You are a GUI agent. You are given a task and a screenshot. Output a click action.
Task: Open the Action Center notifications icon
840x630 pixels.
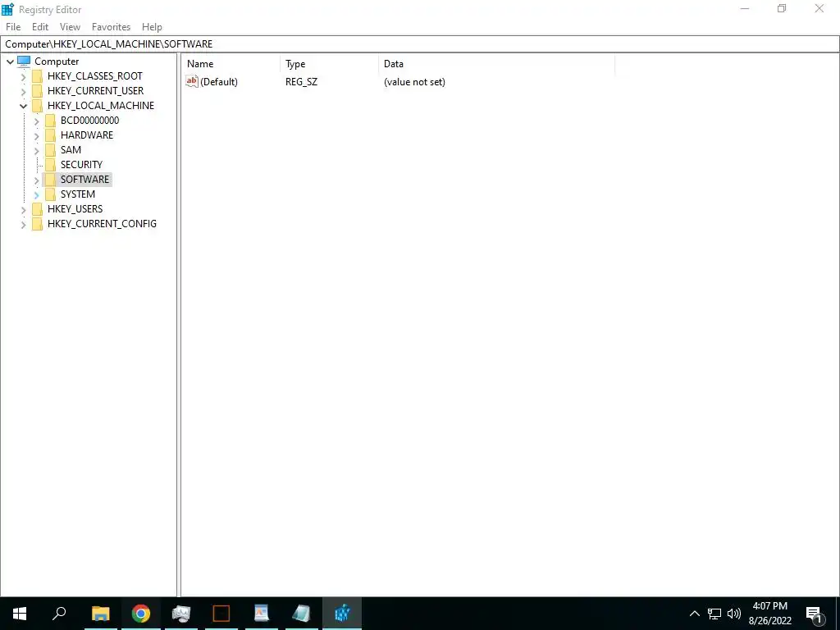(x=815, y=614)
